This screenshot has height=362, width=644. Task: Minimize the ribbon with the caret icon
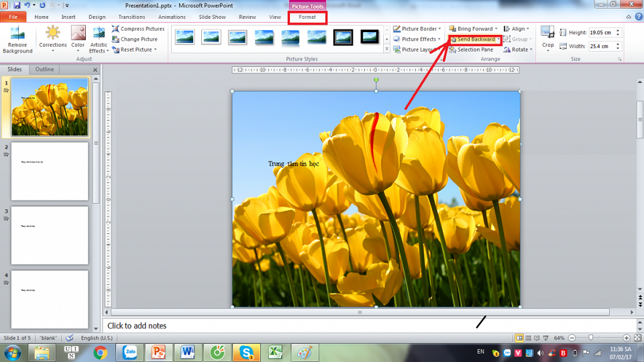629,17
